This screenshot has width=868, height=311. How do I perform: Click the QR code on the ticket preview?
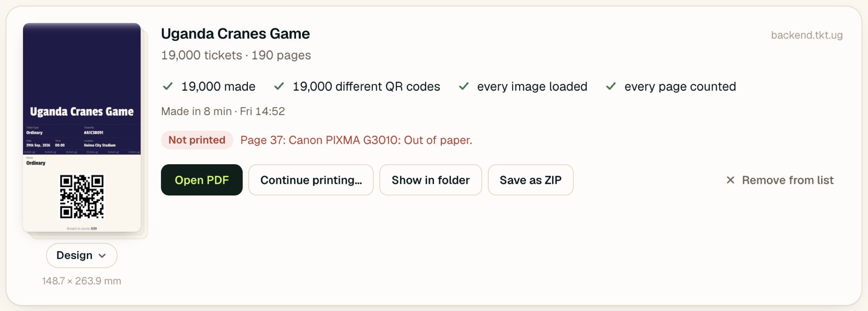pos(82,197)
